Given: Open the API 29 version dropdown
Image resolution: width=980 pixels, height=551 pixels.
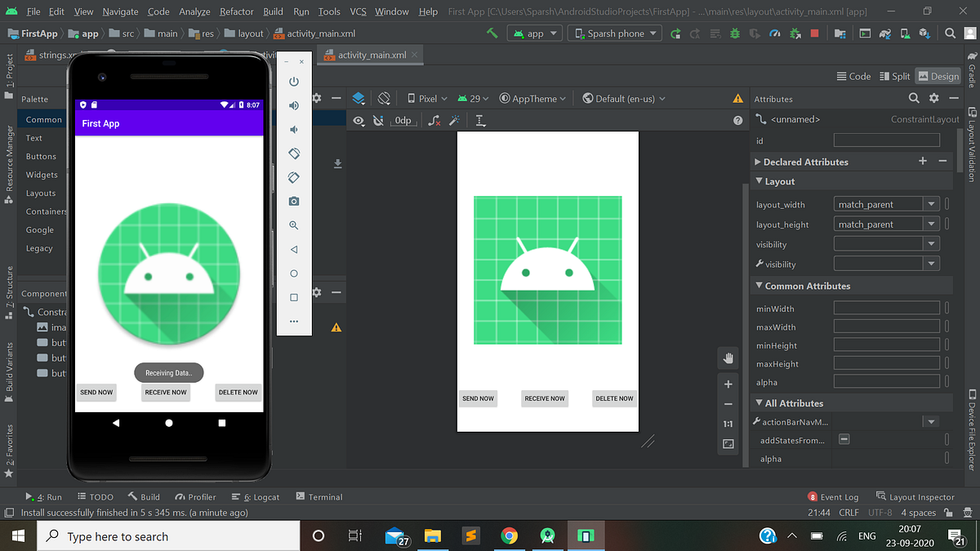Looking at the screenshot, I should (x=473, y=97).
